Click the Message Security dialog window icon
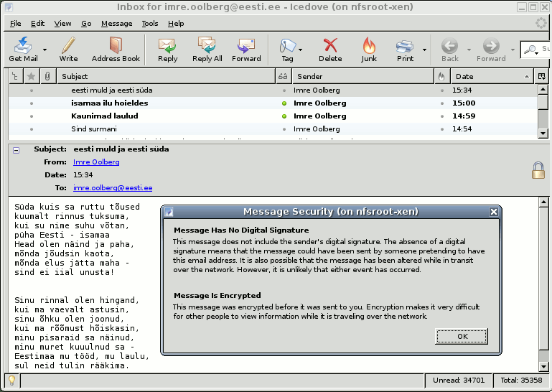 click(x=169, y=212)
